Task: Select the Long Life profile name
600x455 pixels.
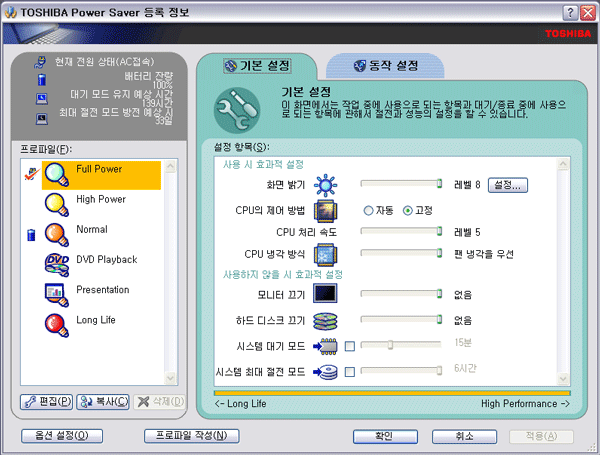Action: coord(96,320)
